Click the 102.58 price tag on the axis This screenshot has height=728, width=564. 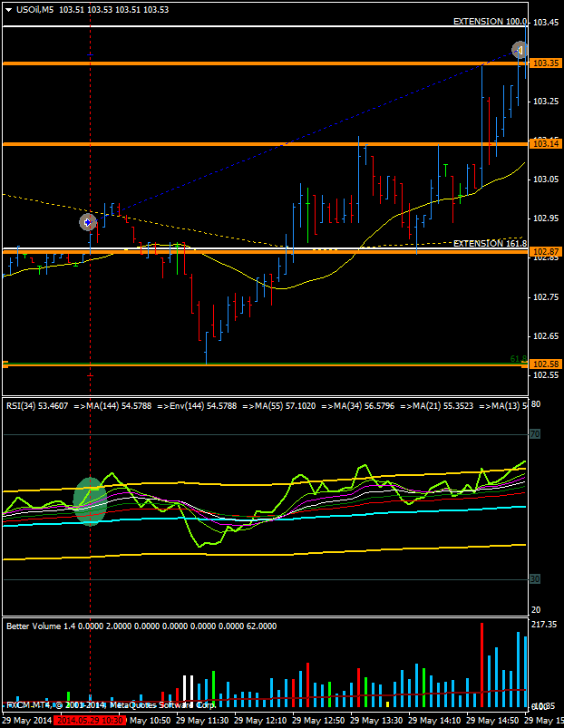546,364
